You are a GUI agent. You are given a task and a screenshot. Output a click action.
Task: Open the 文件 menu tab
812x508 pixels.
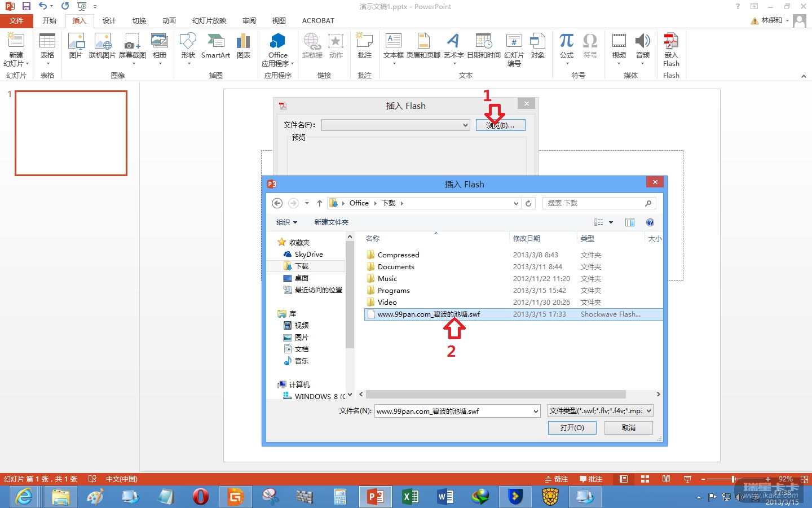click(16, 21)
